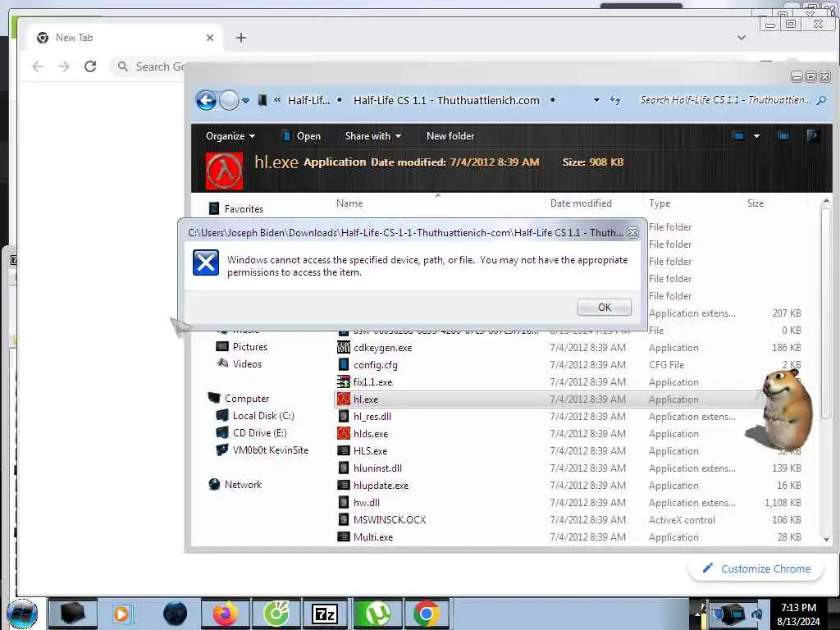Viewport: 840px width, 630px height.
Task: Sort by the Name column header
Action: [349, 203]
